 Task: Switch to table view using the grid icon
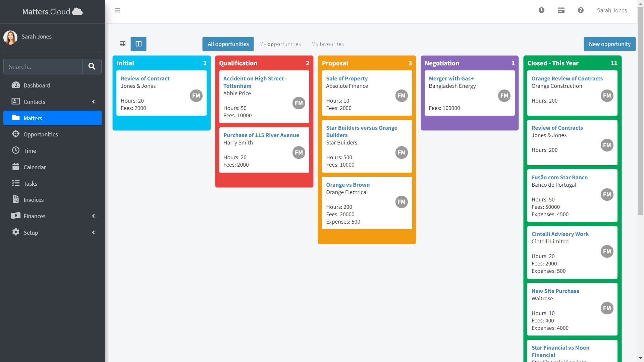point(122,44)
